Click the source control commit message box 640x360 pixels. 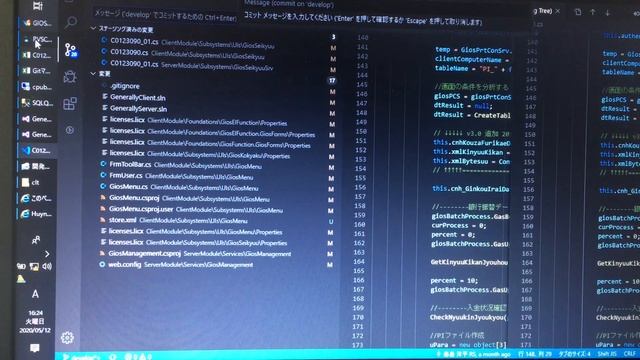(165, 16)
